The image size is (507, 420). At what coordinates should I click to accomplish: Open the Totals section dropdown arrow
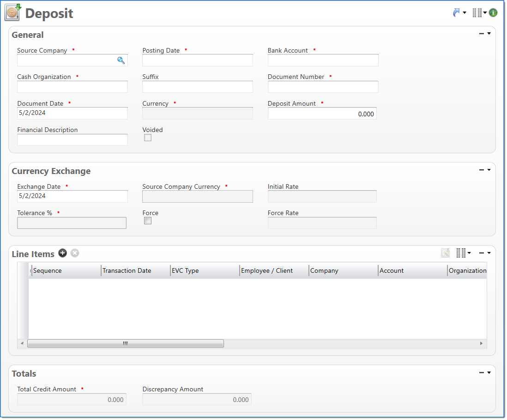coord(489,372)
